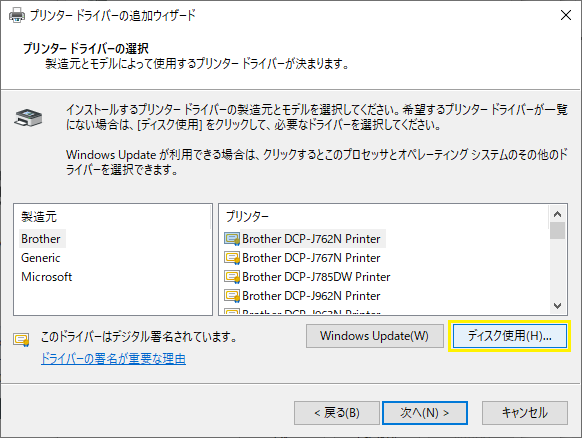
Task: Click the digital signature certificate icon
Action: coord(21,339)
